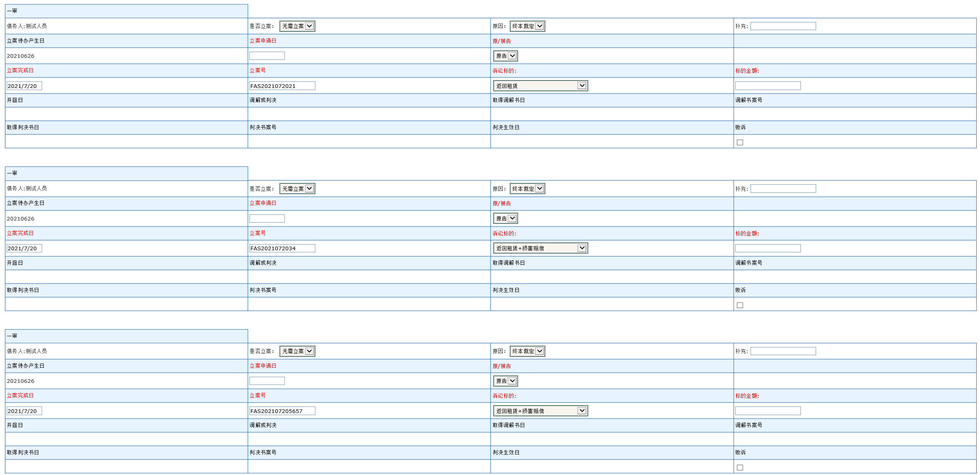Open 是否立案 dropdown in the first section
Viewport: 980px width, 475px height.
(297, 26)
